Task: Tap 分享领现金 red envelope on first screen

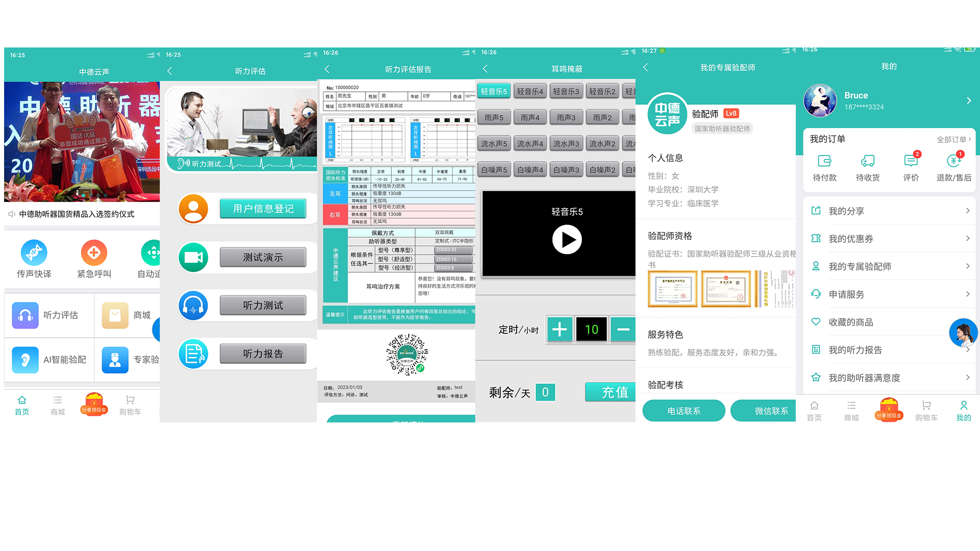Action: (94, 404)
